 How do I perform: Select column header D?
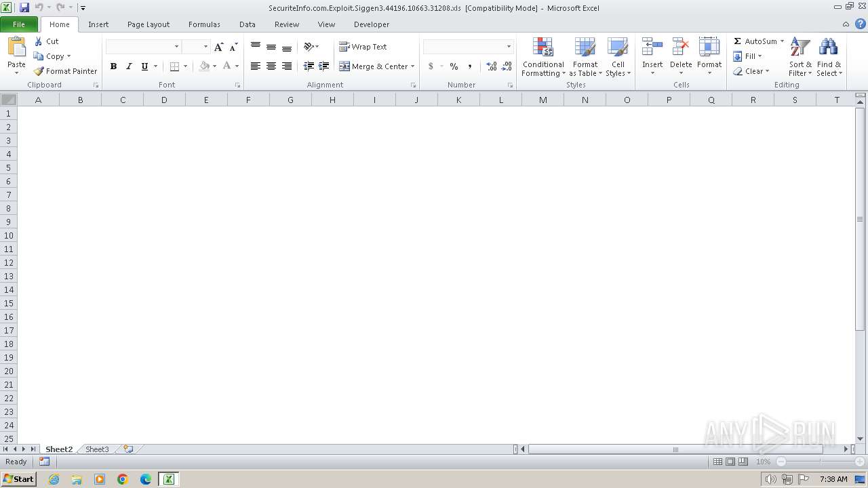(x=165, y=100)
